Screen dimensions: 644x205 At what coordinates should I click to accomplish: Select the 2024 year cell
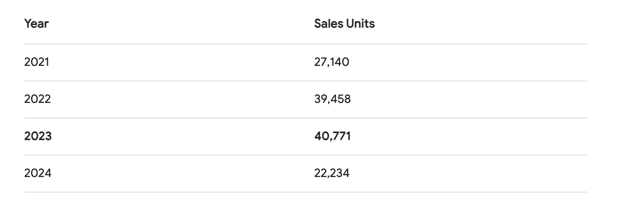tap(38, 174)
